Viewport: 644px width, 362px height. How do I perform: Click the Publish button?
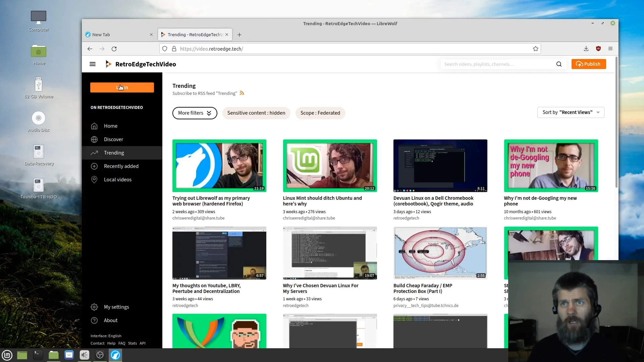(589, 64)
